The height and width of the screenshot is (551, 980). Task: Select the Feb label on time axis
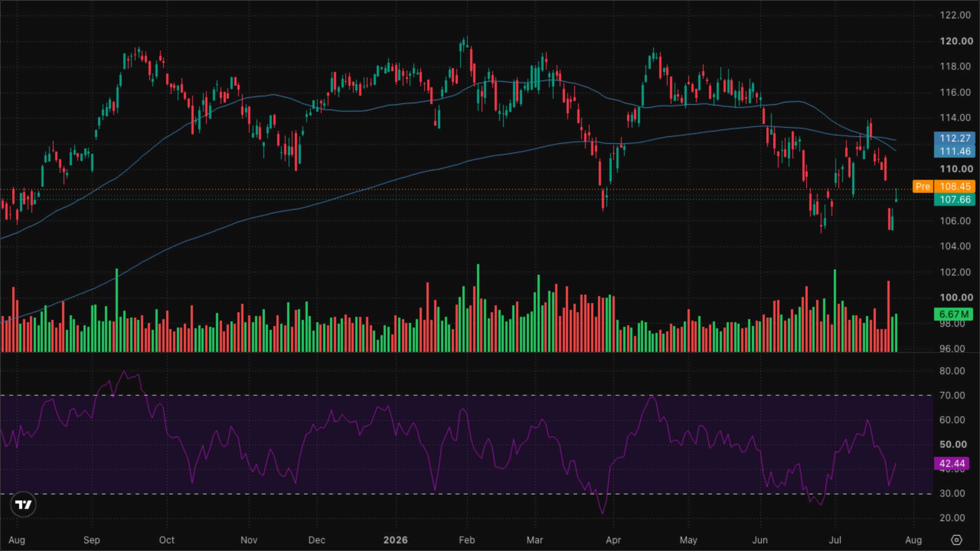[467, 540]
